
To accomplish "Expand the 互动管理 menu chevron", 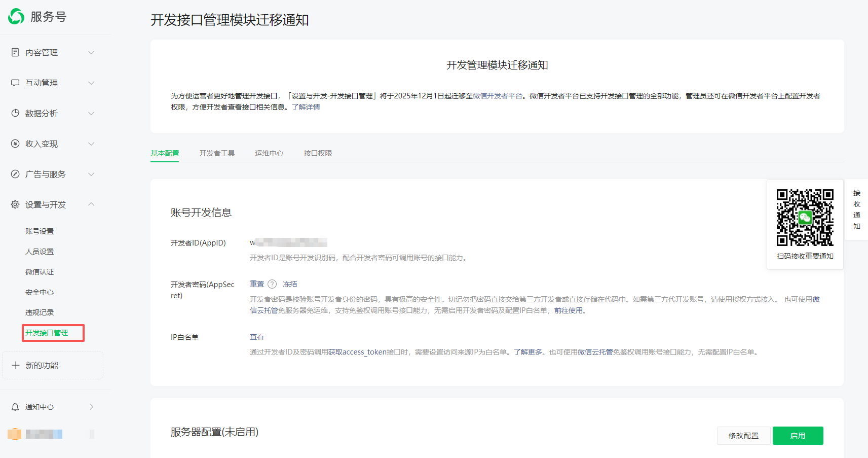I will [91, 83].
